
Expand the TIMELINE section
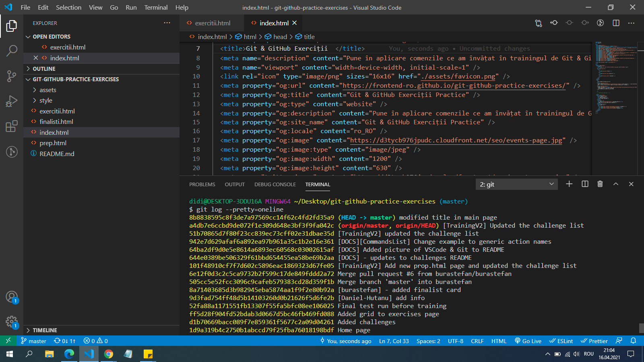point(45,330)
